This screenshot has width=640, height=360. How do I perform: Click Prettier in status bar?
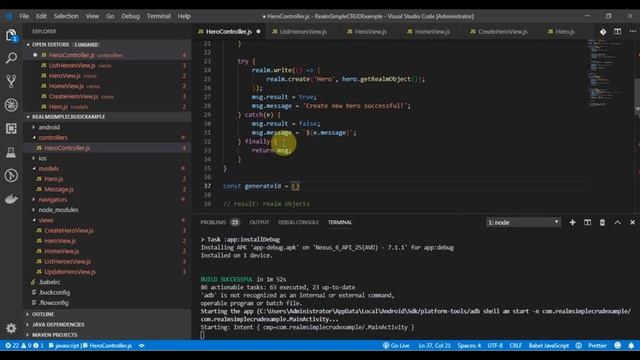coord(597,346)
